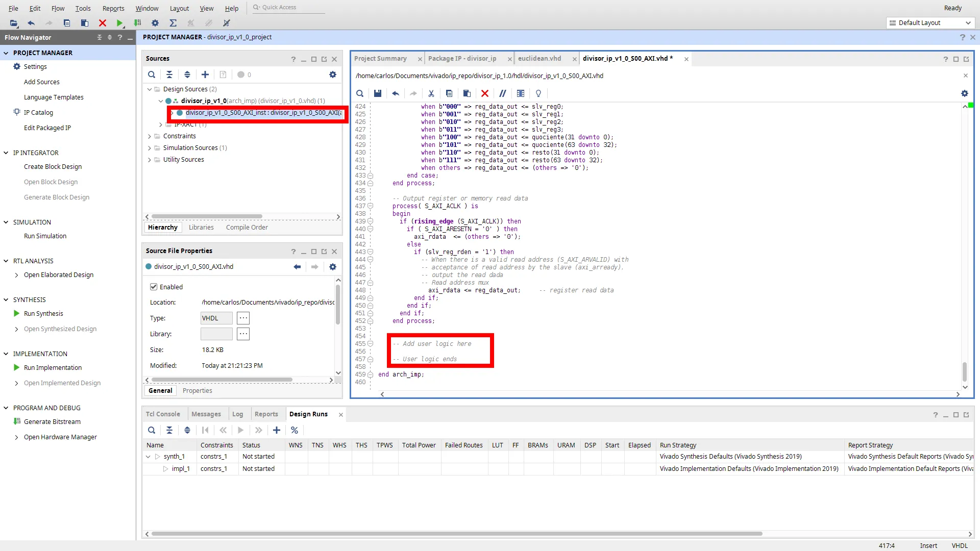The width and height of the screenshot is (980, 551).
Task: Expand the Simulation Sources folder
Action: pos(150,148)
